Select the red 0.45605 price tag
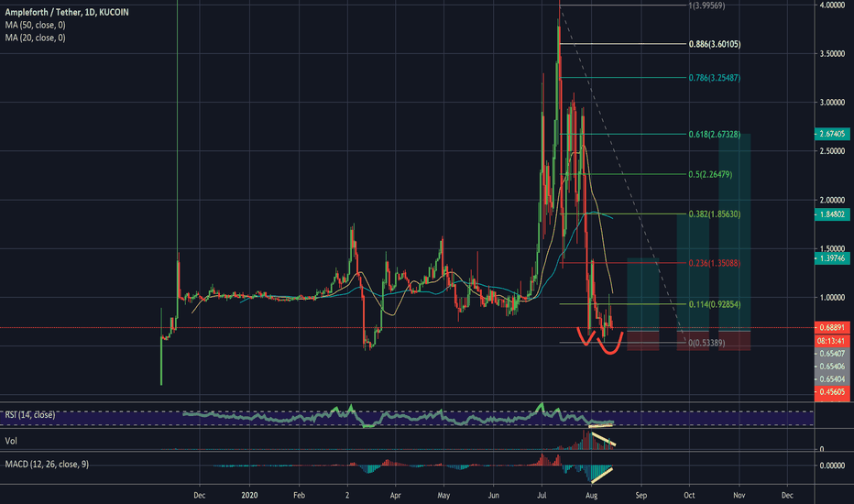 832,392
